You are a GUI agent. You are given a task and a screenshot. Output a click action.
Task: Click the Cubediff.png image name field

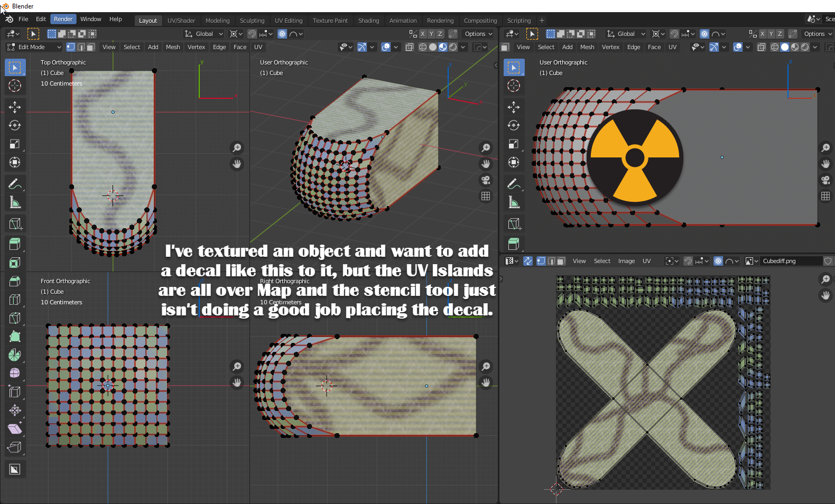pyautogui.click(x=789, y=261)
